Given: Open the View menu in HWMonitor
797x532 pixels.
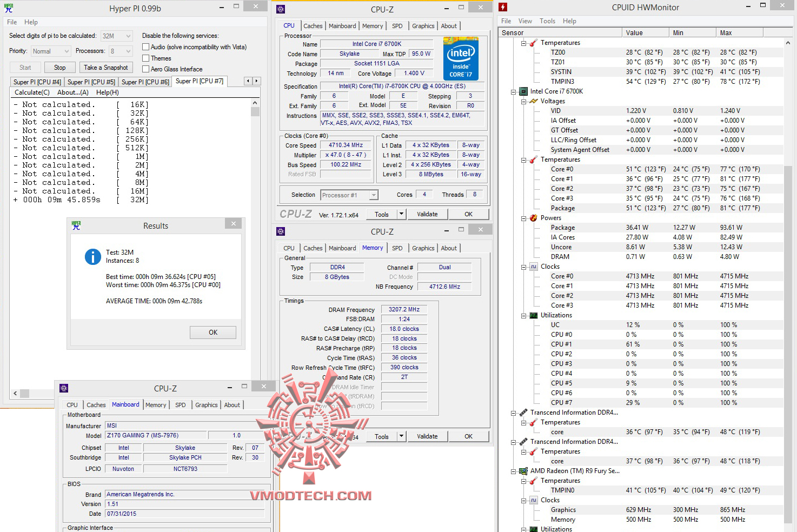Looking at the screenshot, I should [525, 21].
